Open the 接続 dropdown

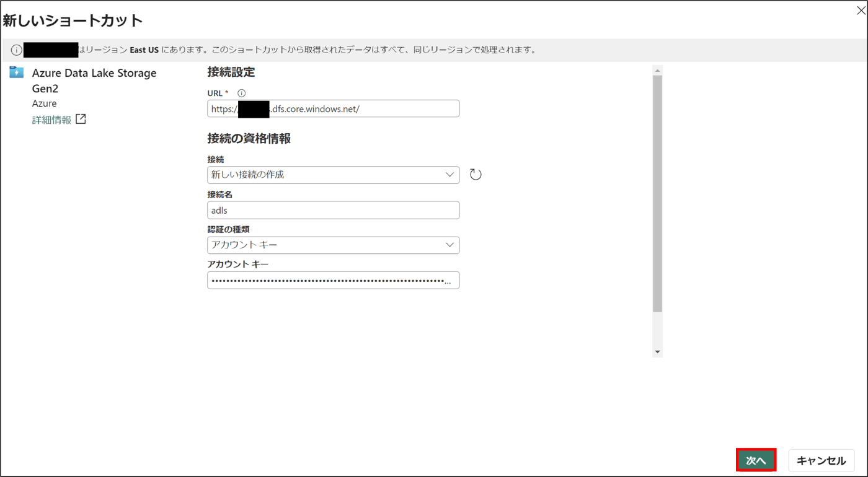click(334, 175)
